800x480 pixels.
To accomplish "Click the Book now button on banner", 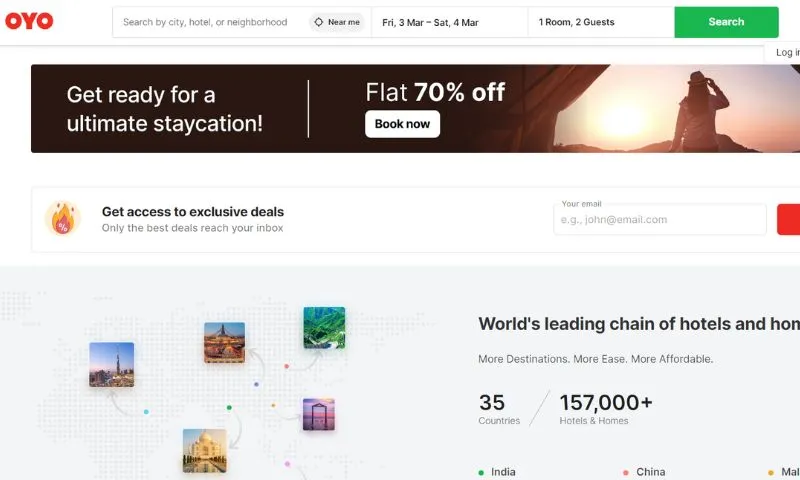I will tap(402, 124).
